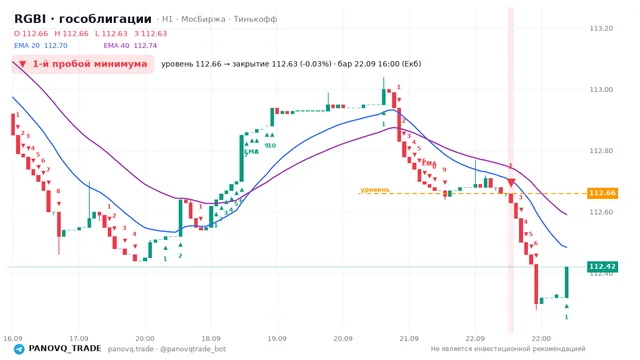
Task: Click the '20.09' date axis label
Action: pyautogui.click(x=343, y=339)
